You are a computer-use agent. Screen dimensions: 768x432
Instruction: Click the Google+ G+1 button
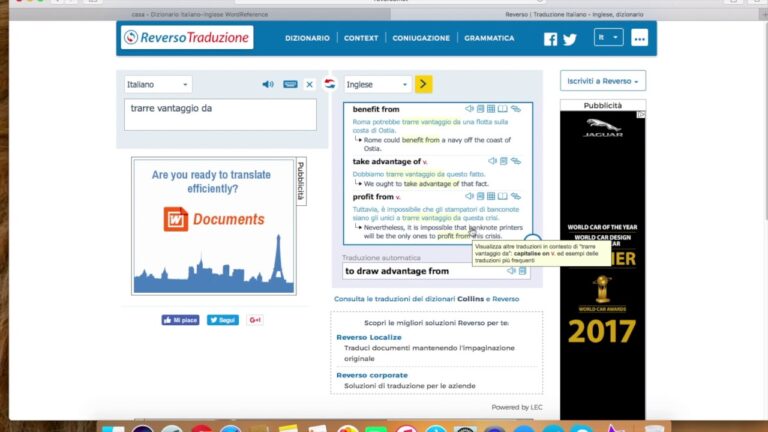[x=255, y=320]
